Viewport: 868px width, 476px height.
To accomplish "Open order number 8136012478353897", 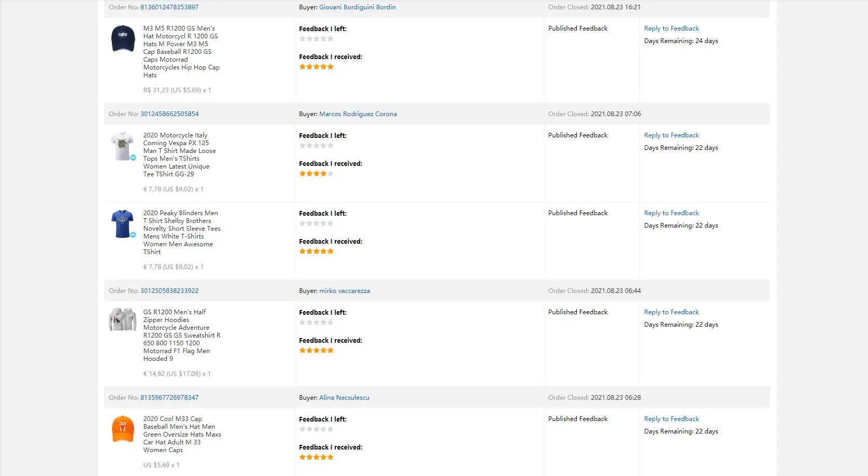I will click(x=169, y=7).
